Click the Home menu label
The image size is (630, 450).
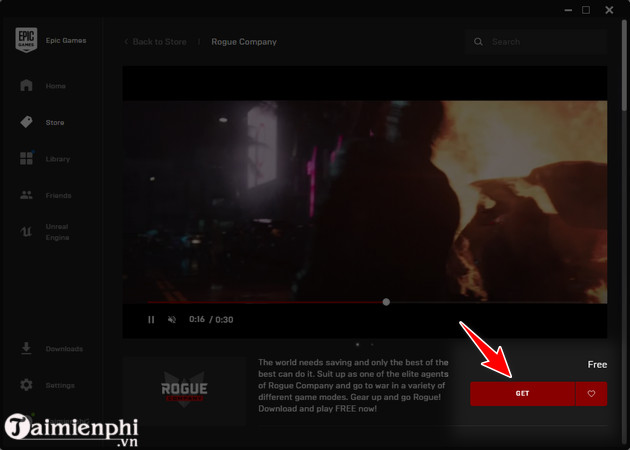tap(55, 86)
